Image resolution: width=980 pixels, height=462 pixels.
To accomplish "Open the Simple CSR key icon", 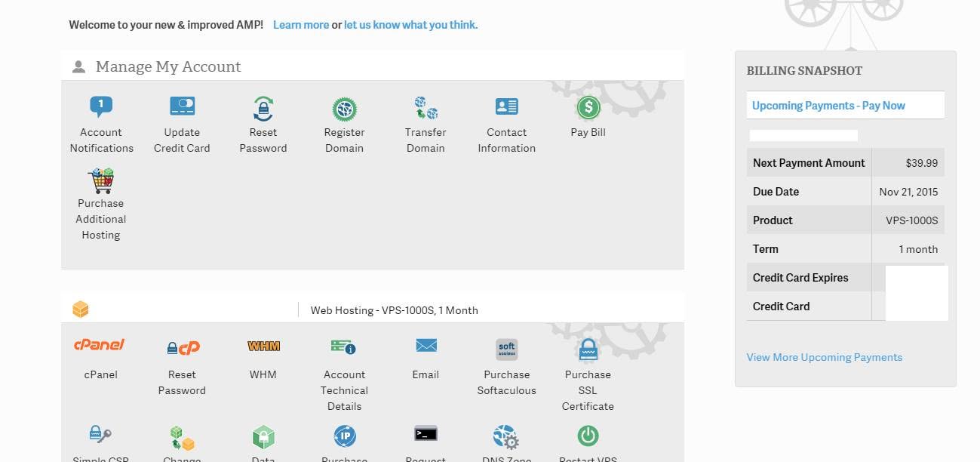I will point(100,434).
